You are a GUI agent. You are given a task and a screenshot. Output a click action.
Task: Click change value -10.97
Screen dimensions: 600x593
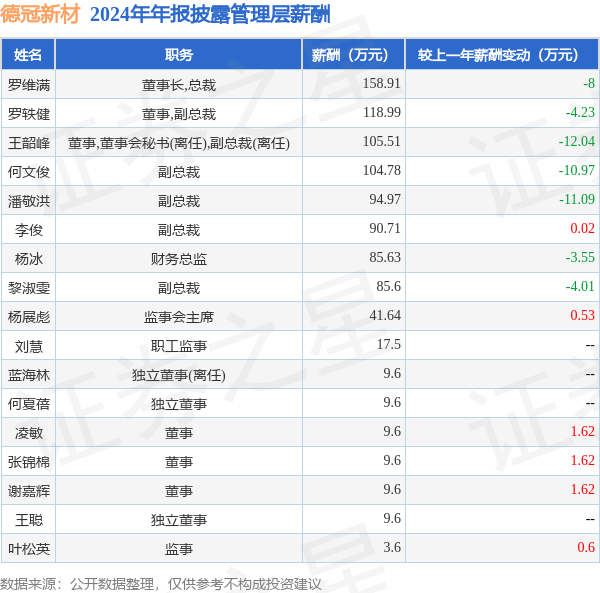tap(577, 170)
